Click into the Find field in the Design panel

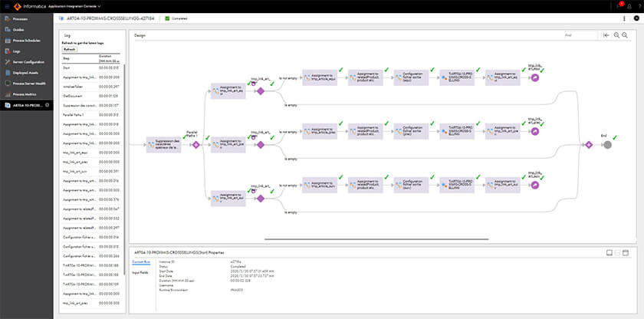[581, 35]
